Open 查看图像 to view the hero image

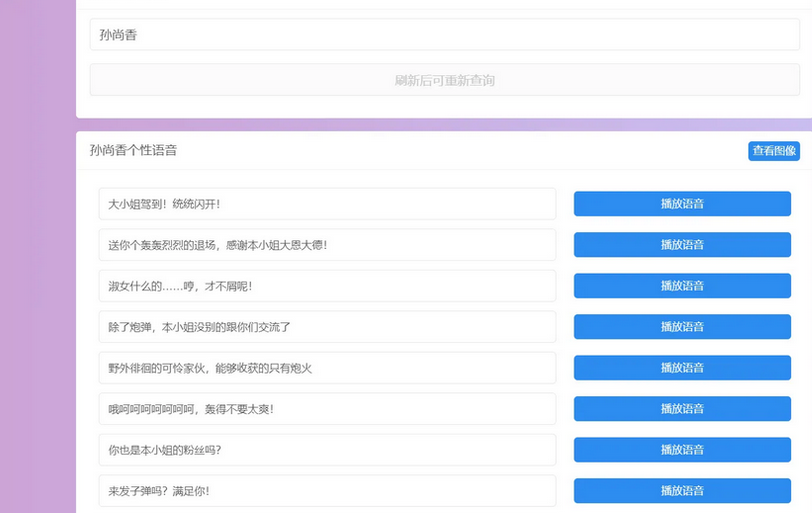tap(774, 151)
